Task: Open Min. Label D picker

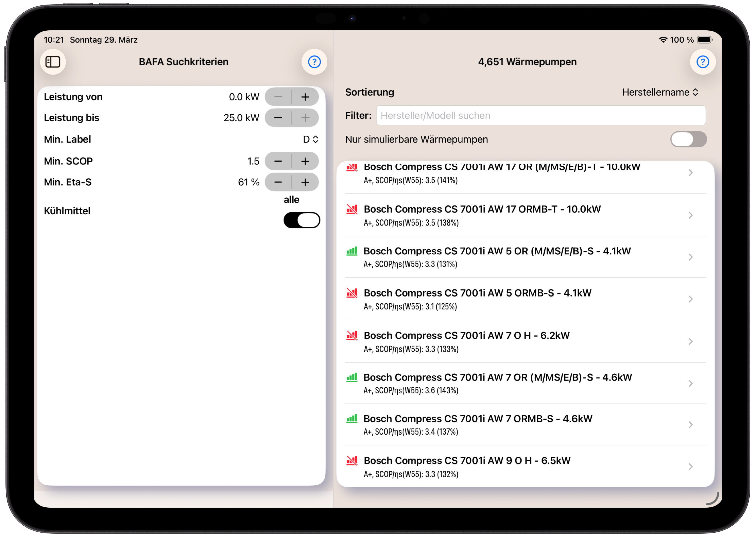Action: (310, 139)
